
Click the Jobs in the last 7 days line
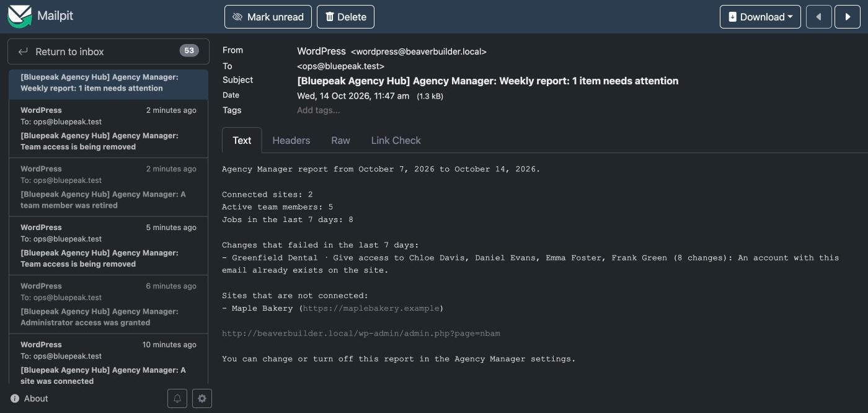tap(288, 220)
